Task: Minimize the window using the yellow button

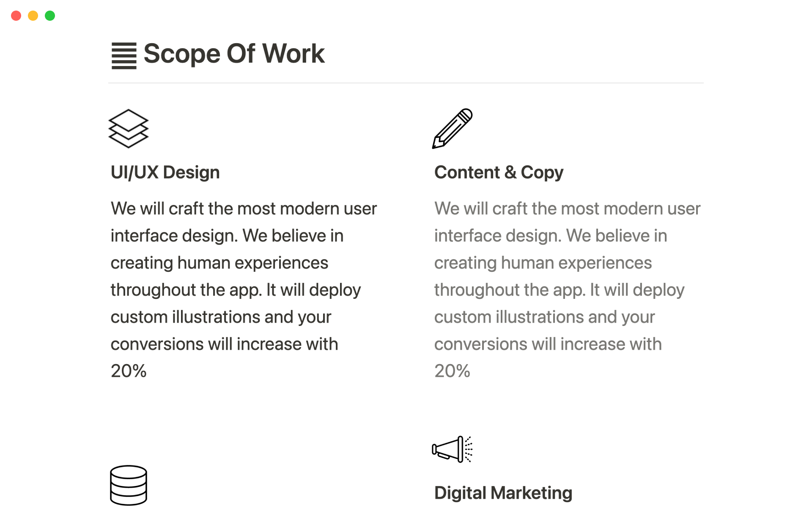Action: coord(33,16)
